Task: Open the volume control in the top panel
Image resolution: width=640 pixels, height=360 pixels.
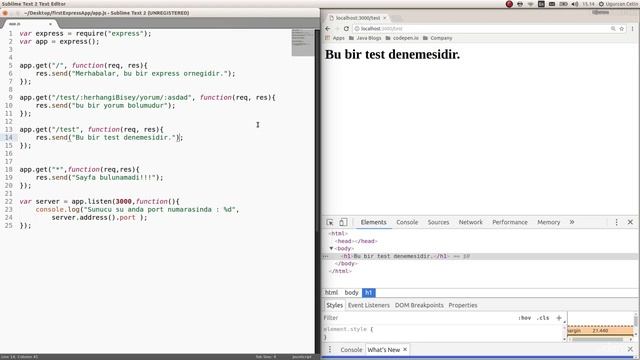Action: click(x=575, y=4)
